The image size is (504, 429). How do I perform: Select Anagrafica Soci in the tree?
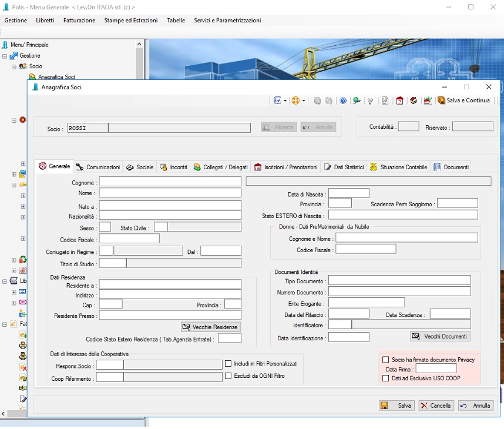coord(56,77)
